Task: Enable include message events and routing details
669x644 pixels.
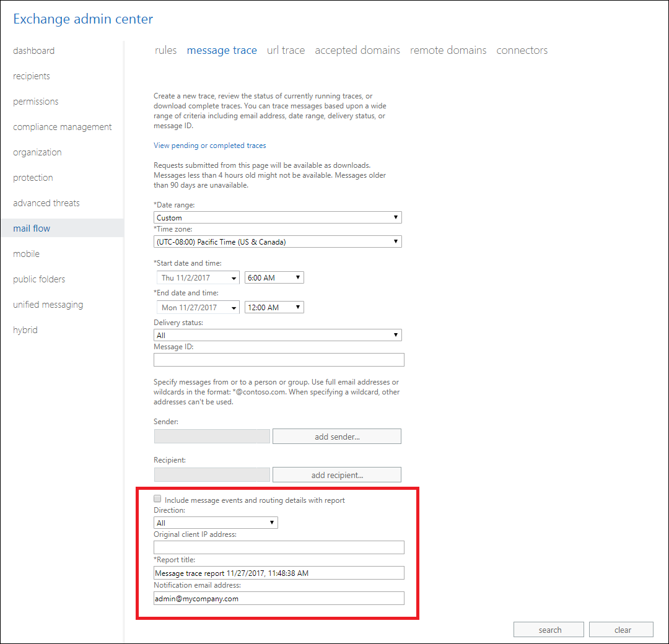Action: pyautogui.click(x=157, y=499)
